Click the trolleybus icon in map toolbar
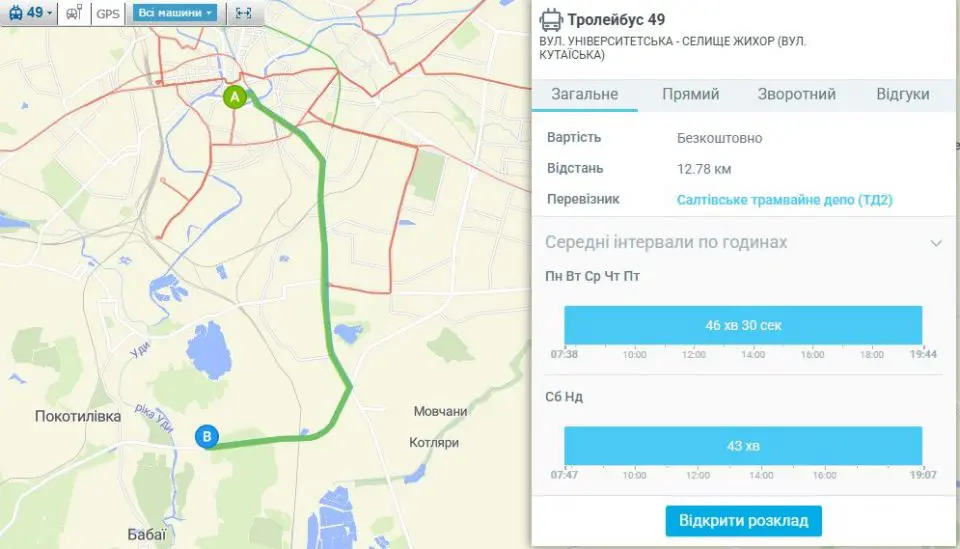 click(x=17, y=13)
